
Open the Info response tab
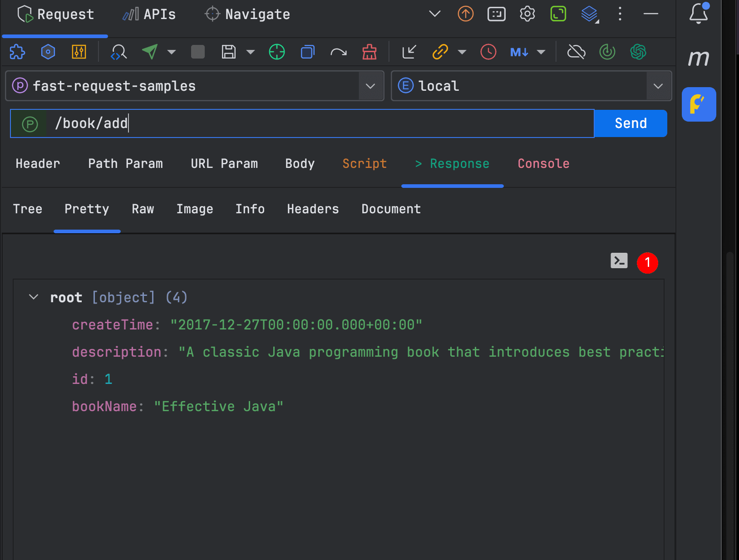point(250,209)
